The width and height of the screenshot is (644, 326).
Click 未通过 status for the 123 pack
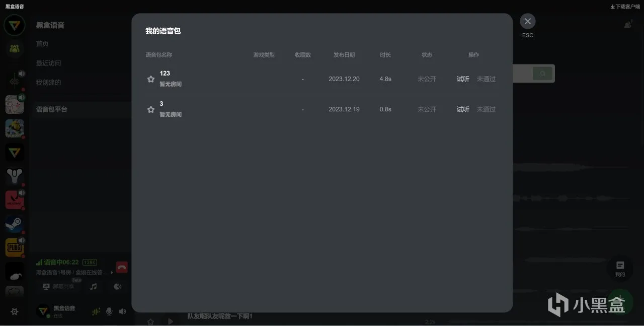(x=486, y=79)
